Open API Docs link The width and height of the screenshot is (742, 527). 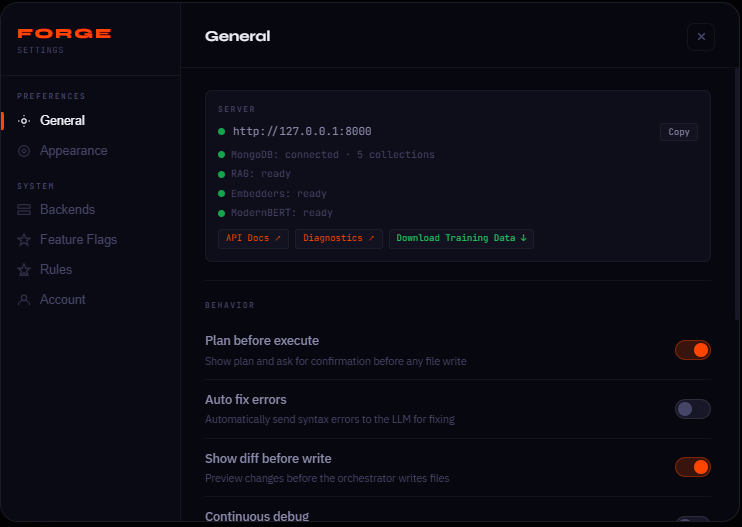pyautogui.click(x=253, y=238)
